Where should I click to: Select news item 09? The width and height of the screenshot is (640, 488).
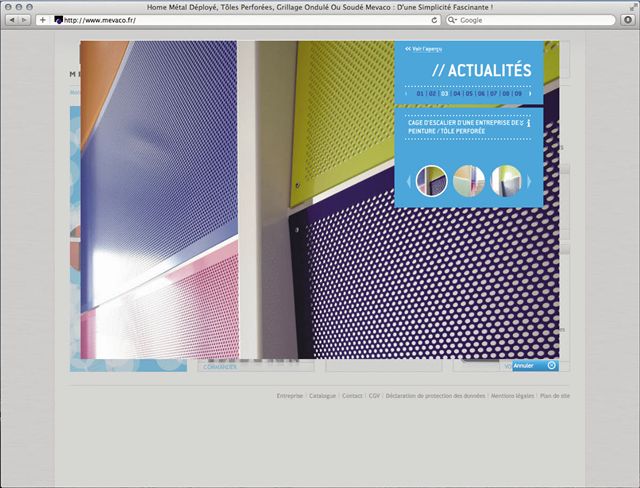pos(518,93)
